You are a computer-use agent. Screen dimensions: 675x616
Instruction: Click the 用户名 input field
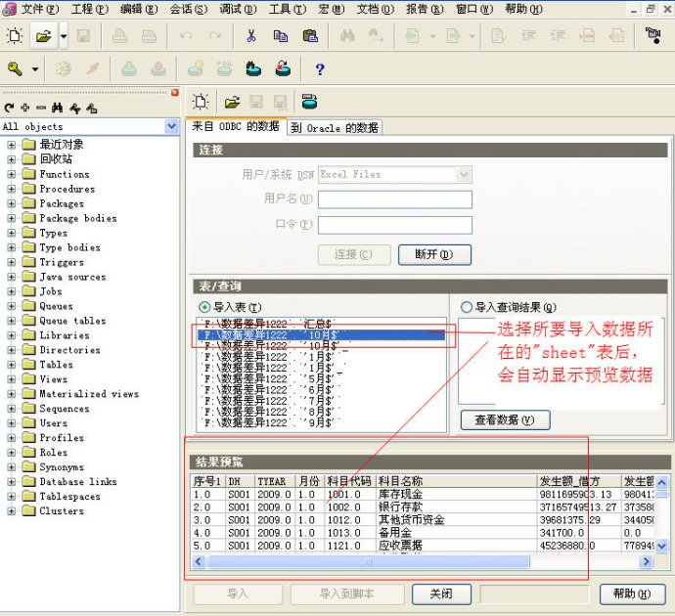394,199
